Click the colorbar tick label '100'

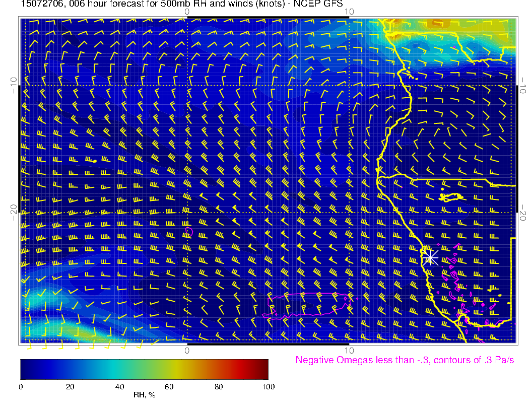click(x=269, y=387)
